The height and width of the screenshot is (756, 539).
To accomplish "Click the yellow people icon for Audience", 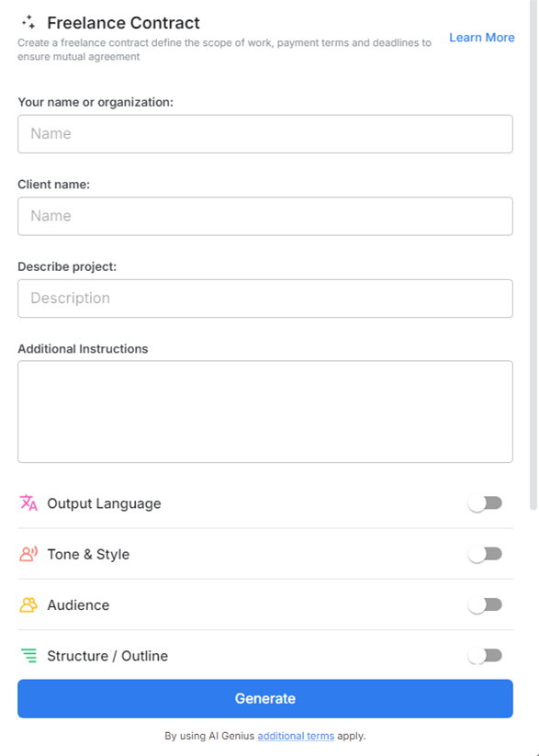I will 27,604.
